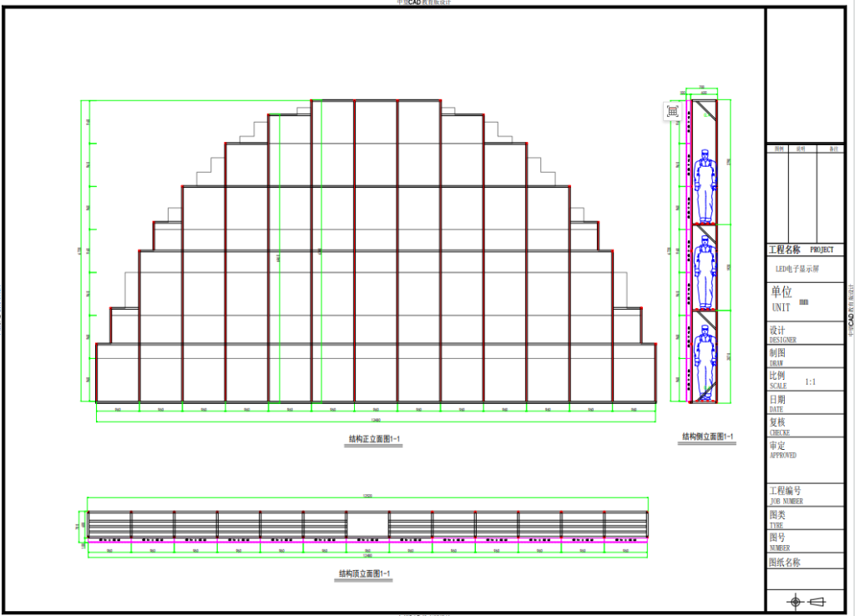Click the 结构正立面图1-1 caption

375,438
